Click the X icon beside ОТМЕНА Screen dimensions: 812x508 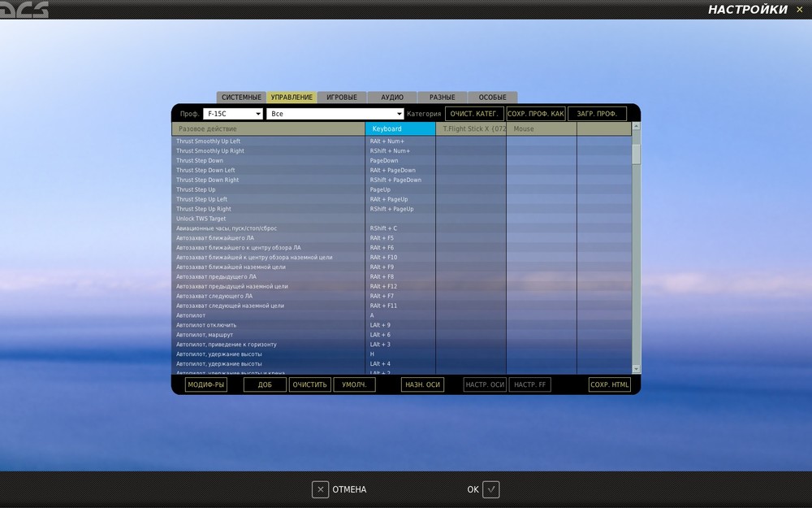tap(320, 488)
